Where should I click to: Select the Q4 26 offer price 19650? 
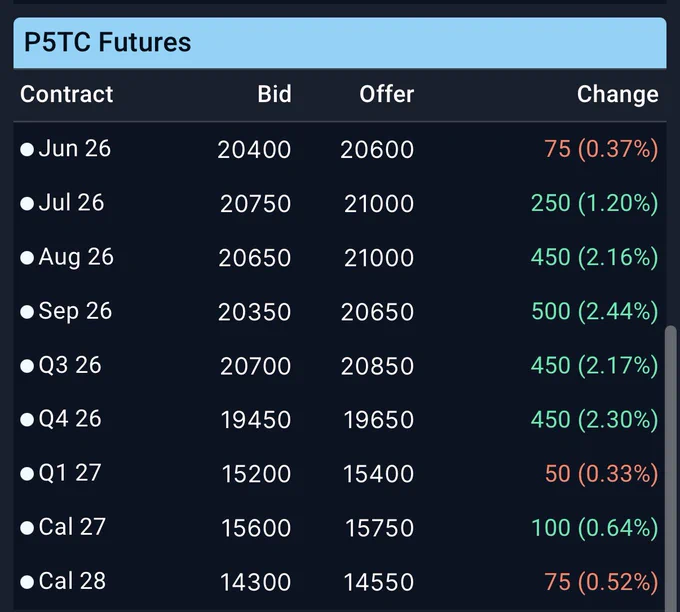[379, 420]
